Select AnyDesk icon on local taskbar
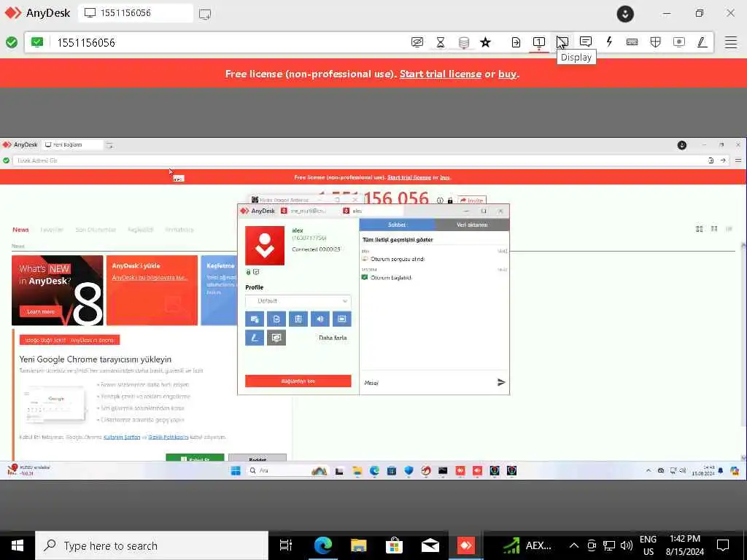Viewport: 747px width, 560px height. point(465,545)
